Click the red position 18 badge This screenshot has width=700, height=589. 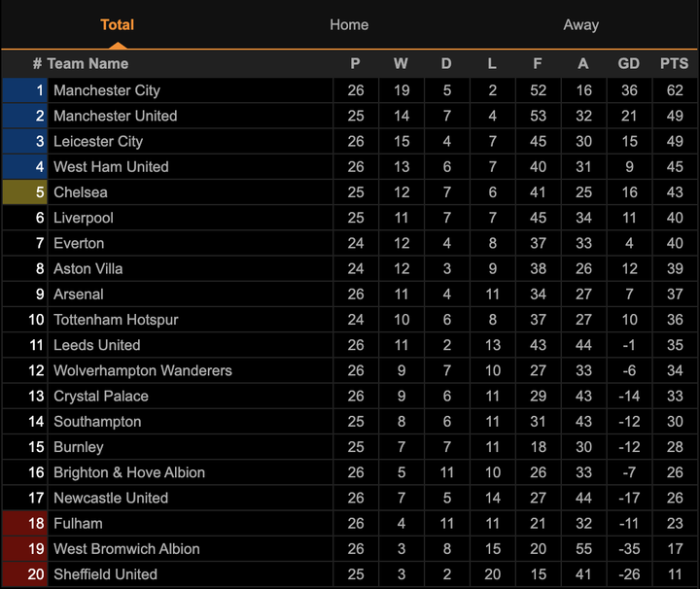click(x=25, y=523)
